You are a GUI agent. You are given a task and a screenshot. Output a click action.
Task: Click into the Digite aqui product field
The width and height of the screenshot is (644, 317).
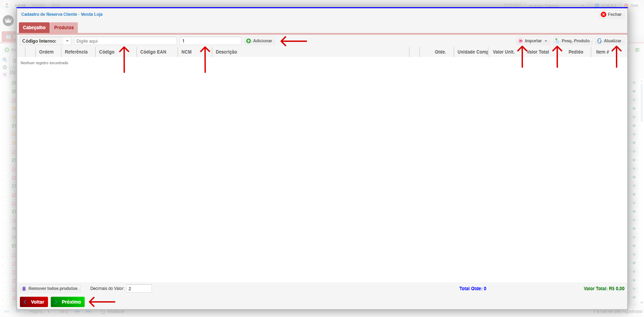[125, 41]
